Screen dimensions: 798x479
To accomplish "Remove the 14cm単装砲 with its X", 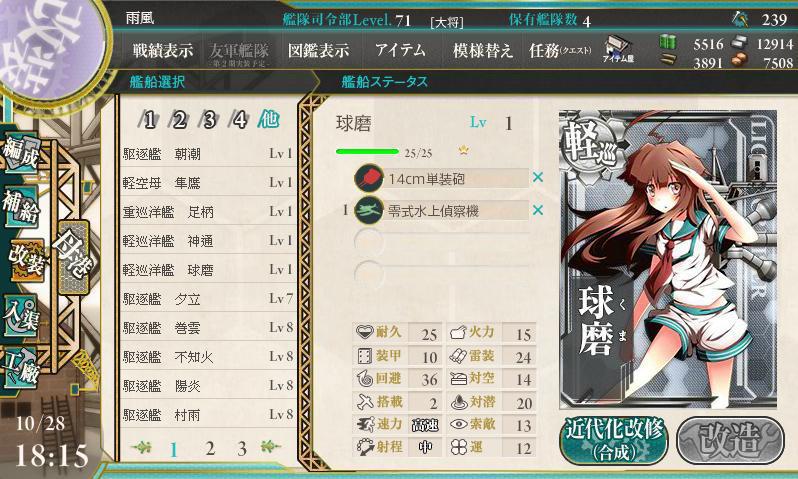I will (537, 177).
